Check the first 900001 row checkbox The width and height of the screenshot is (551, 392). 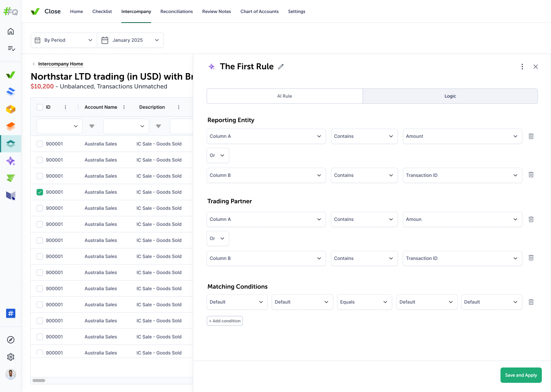click(x=40, y=144)
